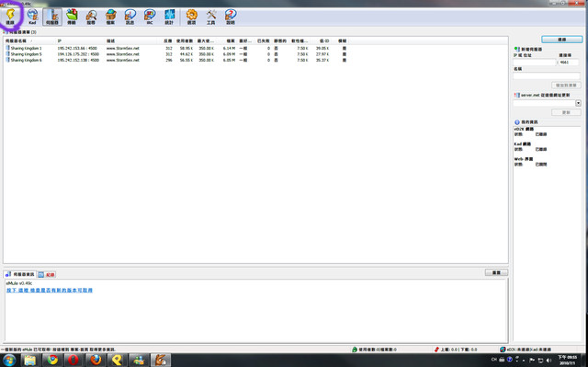Click the blue info icon of My Info panel
This screenshot has width=588, height=367.
[x=517, y=122]
